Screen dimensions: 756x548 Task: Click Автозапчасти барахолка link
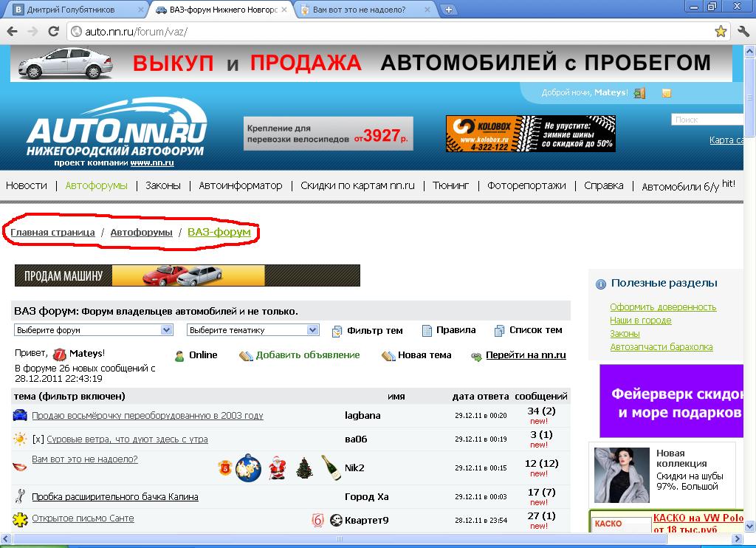(661, 347)
